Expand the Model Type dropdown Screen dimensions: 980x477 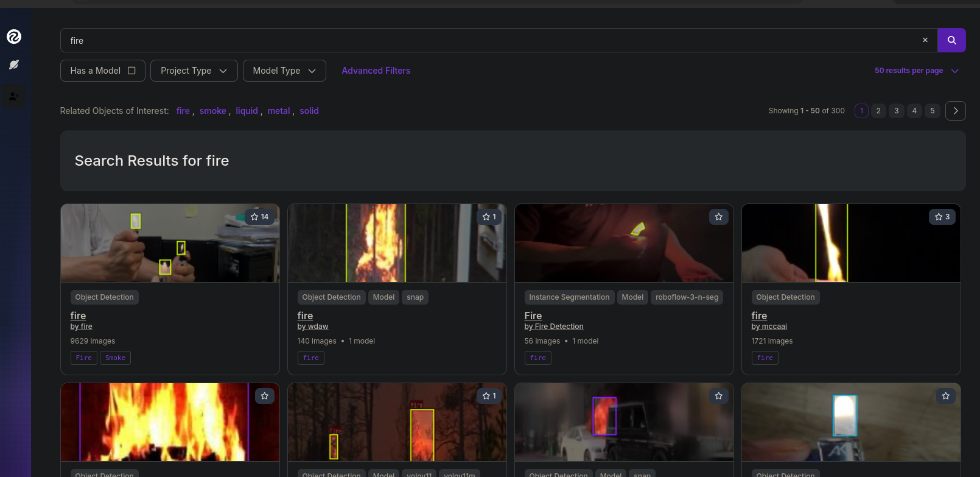pyautogui.click(x=284, y=71)
